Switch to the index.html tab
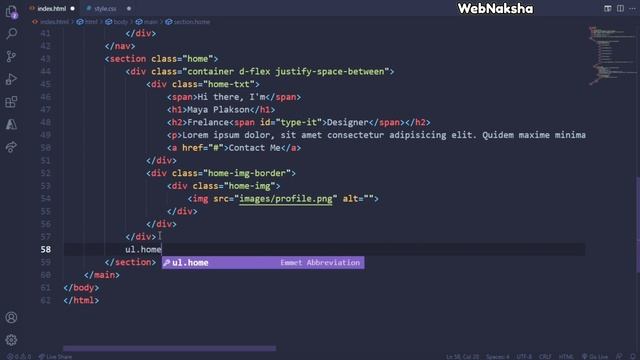Screen dimensions: 640x360 [51, 9]
